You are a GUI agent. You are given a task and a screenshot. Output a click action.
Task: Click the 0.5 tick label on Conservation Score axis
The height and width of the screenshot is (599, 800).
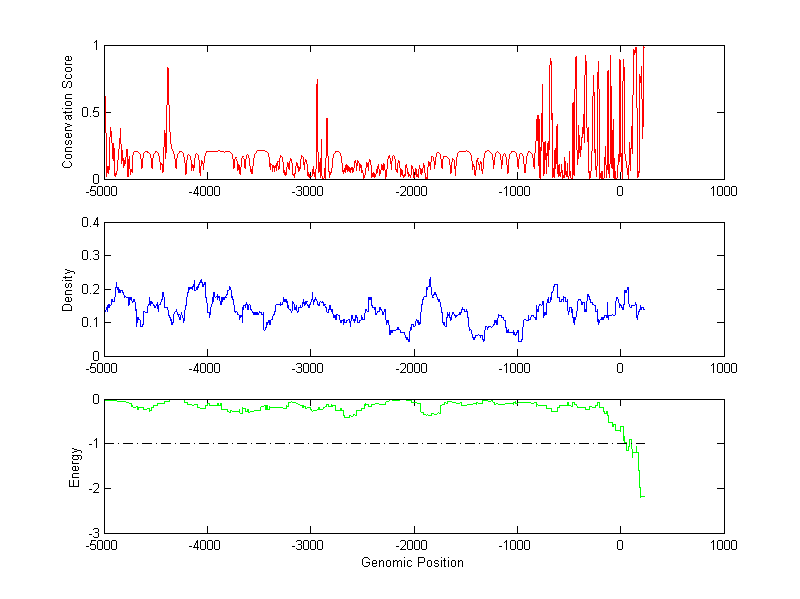pyautogui.click(x=90, y=112)
